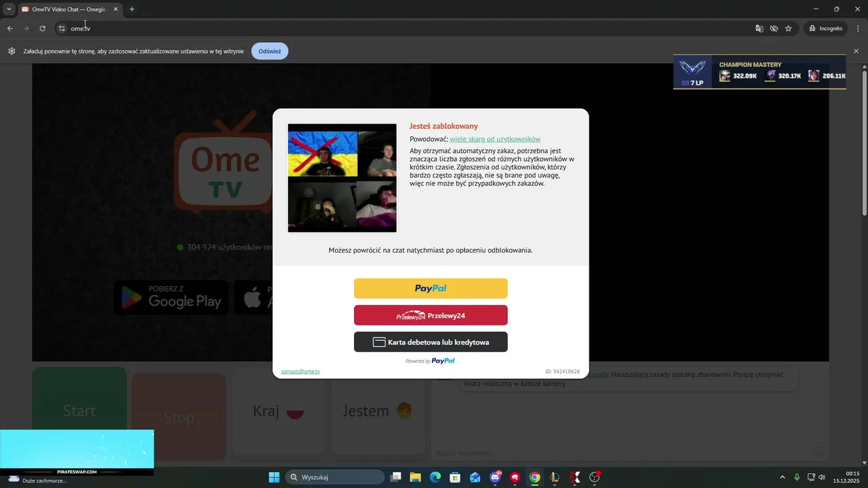The image size is (868, 488).
Task: Open OBS Studio from taskbar
Action: [x=595, y=477]
